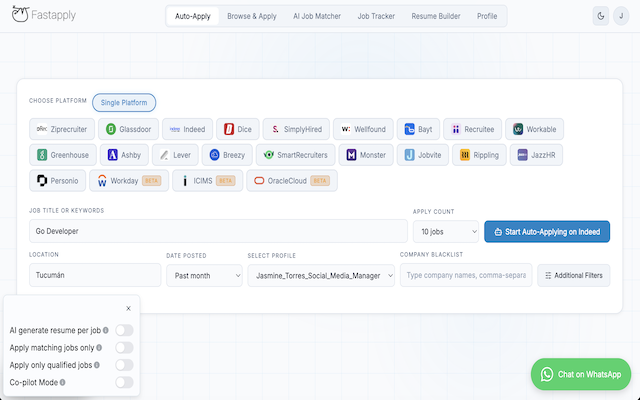Image resolution: width=640 pixels, height=400 pixels.
Task: Open the Browse & Apply tab
Action: pyautogui.click(x=252, y=16)
